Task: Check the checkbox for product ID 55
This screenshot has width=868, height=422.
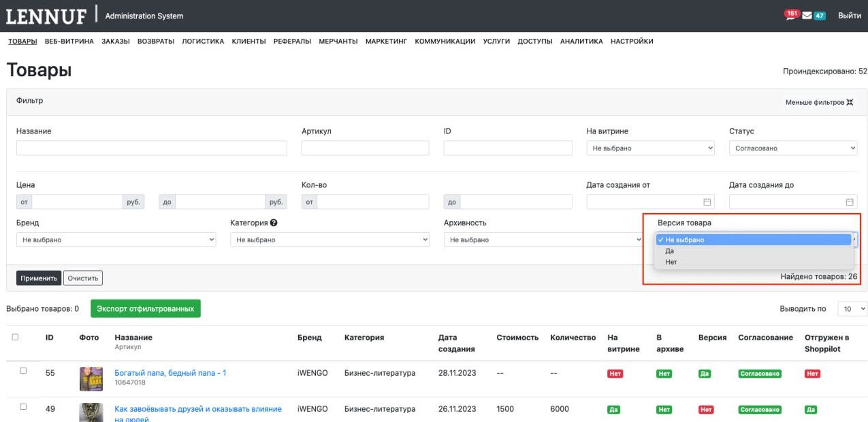Action: pos(23,371)
